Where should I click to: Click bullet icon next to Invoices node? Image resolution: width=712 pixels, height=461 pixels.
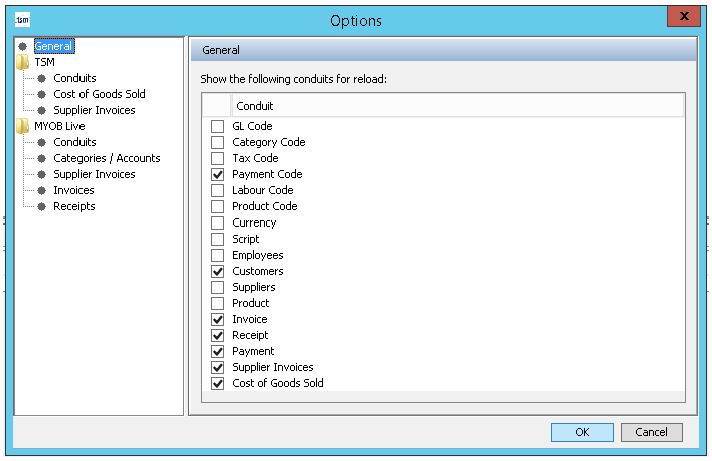pos(42,190)
